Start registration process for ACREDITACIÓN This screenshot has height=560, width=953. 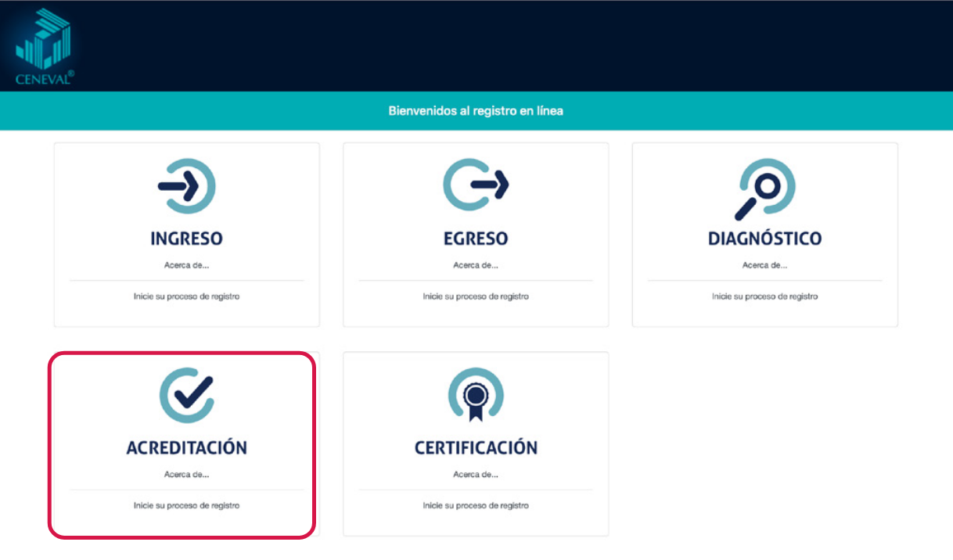(x=186, y=506)
